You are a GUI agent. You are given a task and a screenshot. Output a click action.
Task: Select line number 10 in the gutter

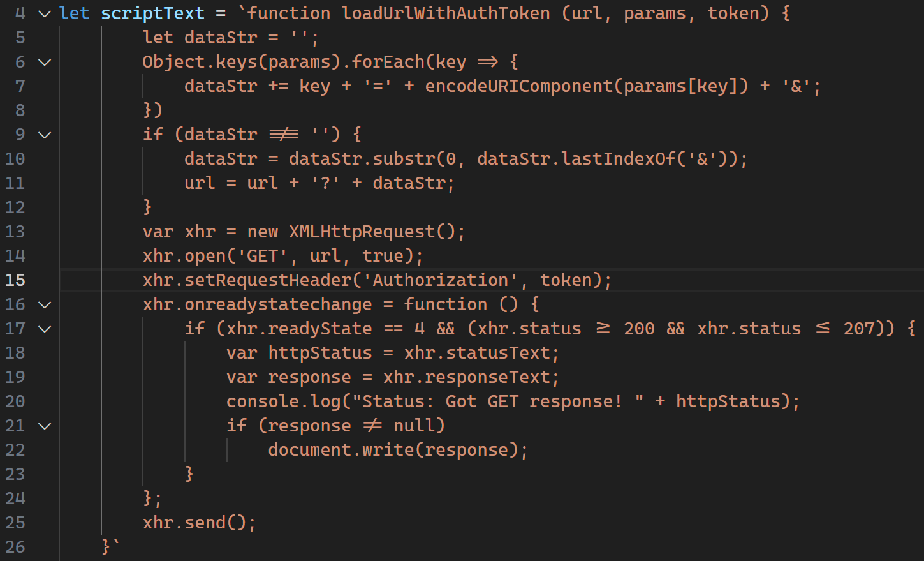(15, 159)
